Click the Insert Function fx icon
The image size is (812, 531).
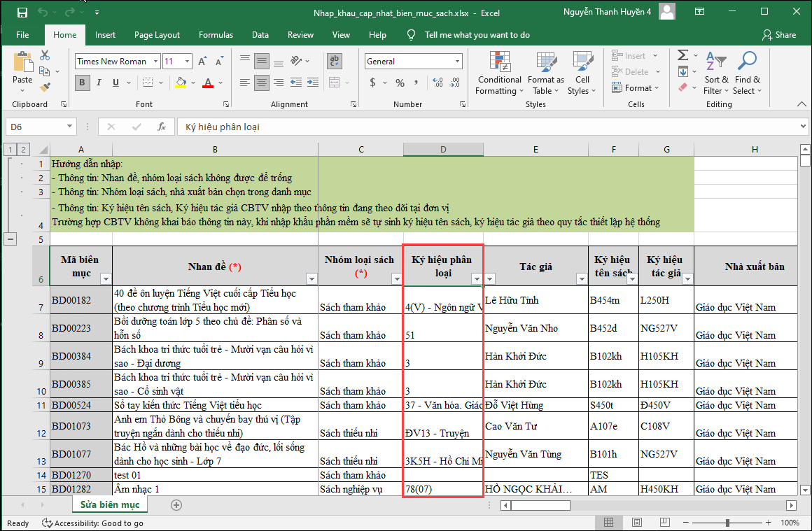click(x=162, y=127)
